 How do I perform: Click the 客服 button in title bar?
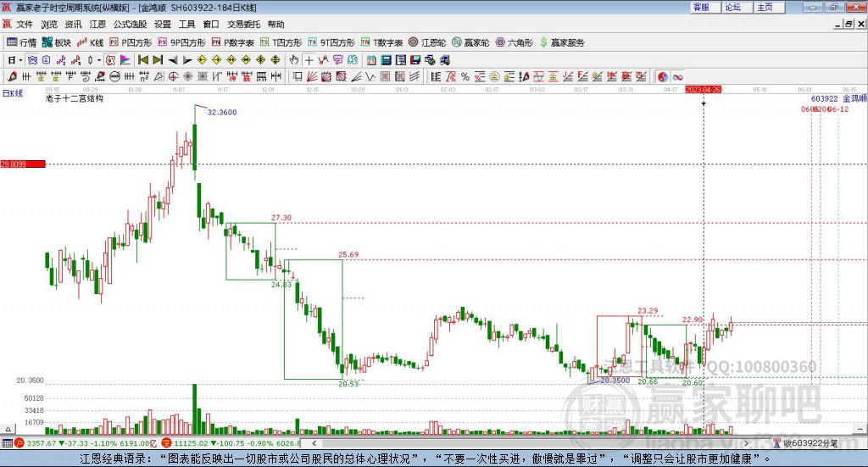(x=704, y=7)
